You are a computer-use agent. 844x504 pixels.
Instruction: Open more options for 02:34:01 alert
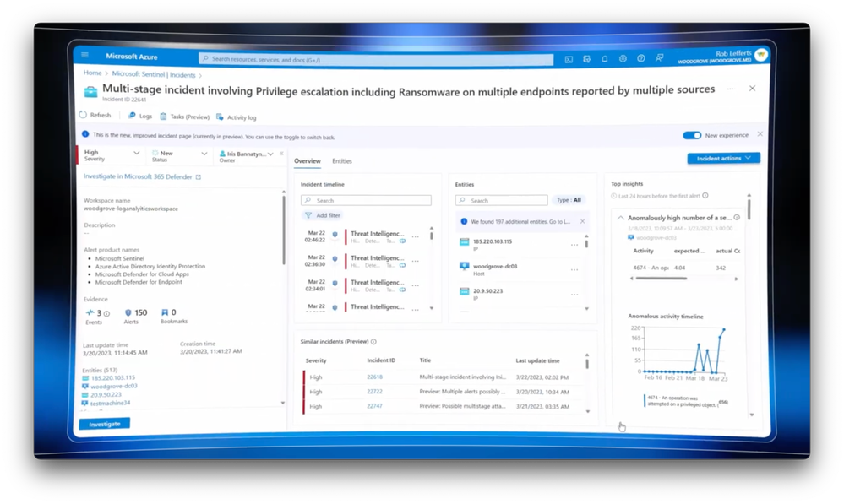click(x=416, y=285)
